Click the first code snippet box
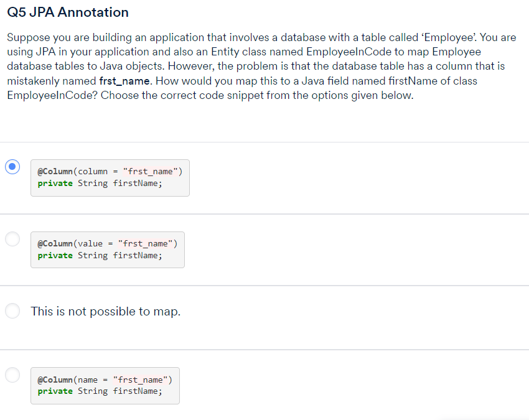This screenshot has height=420, width=529. (x=110, y=177)
